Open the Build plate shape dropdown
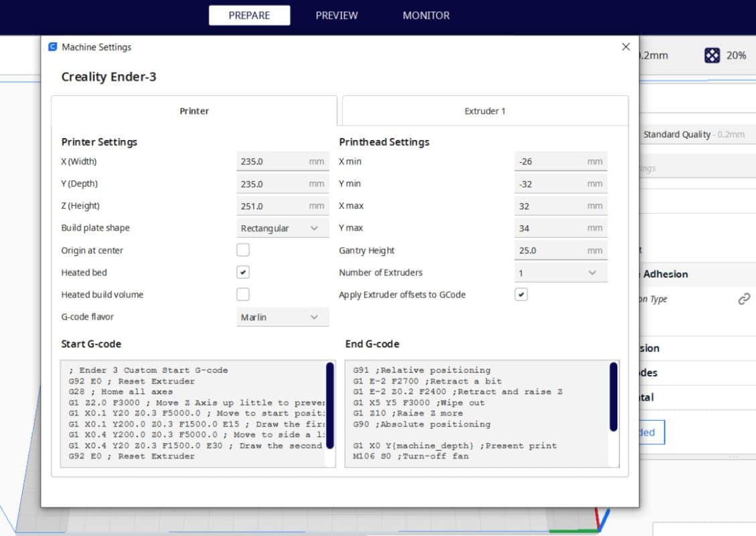 [281, 228]
